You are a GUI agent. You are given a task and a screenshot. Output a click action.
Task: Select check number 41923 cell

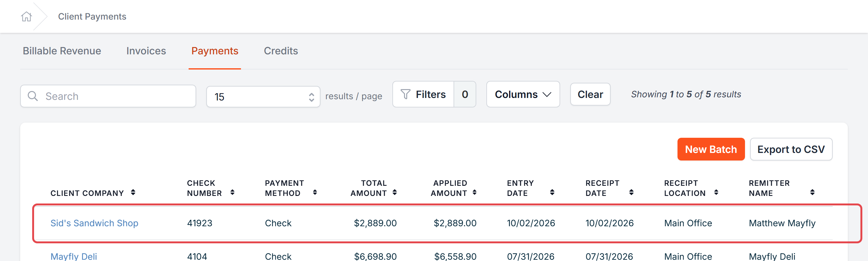(200, 223)
